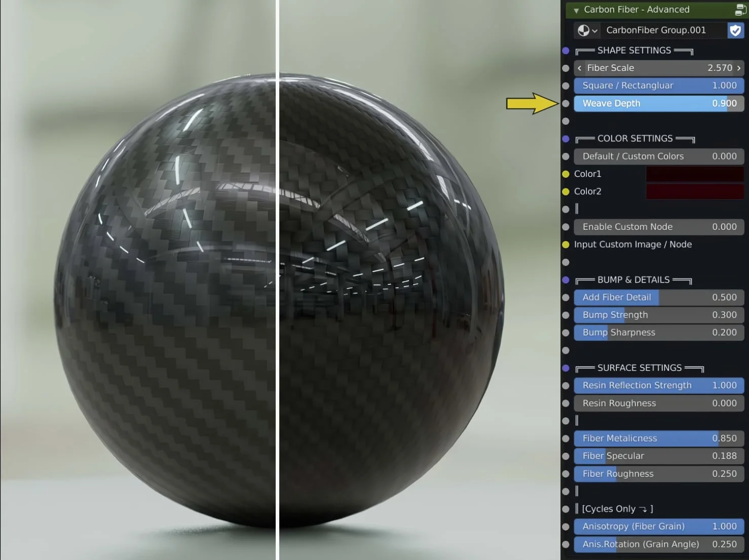Open the dropdown arrow beside the material sphere icon
This screenshot has width=749, height=560.
pyautogui.click(x=595, y=30)
